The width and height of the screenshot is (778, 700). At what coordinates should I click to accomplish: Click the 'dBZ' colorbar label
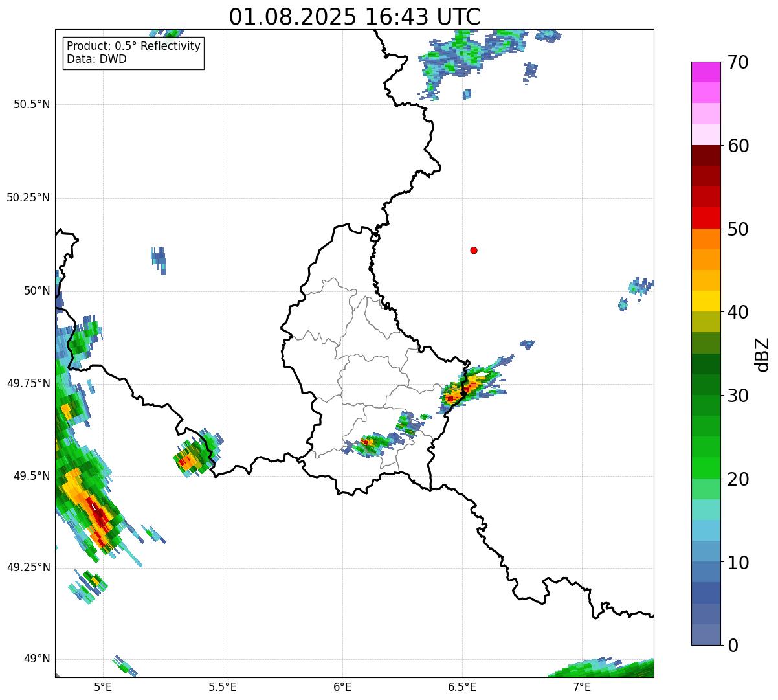pos(762,354)
